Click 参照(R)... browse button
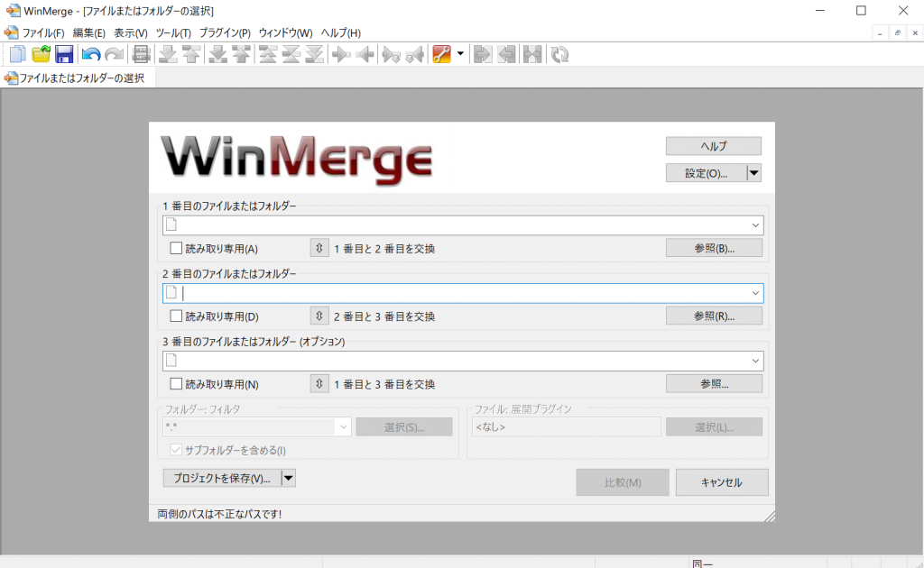Viewport: 924px width, 568px height. tap(715, 316)
